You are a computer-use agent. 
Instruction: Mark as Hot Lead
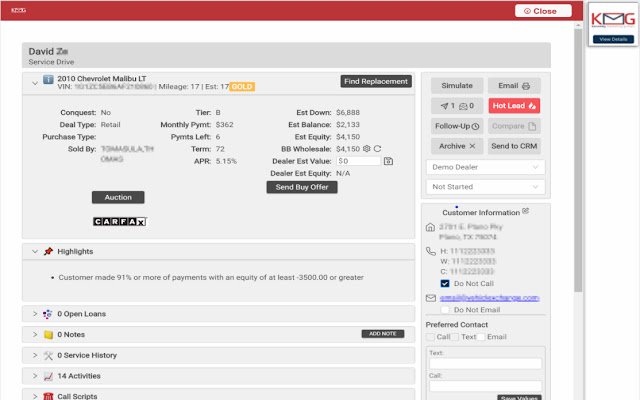point(514,106)
